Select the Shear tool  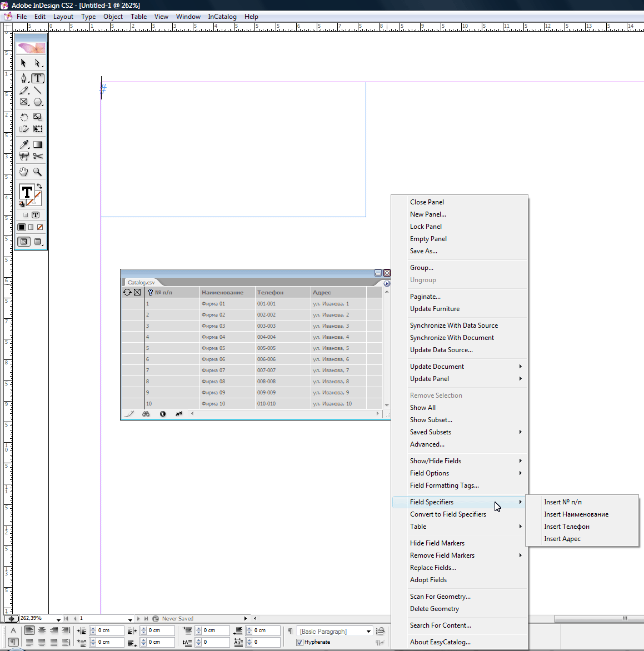24,129
